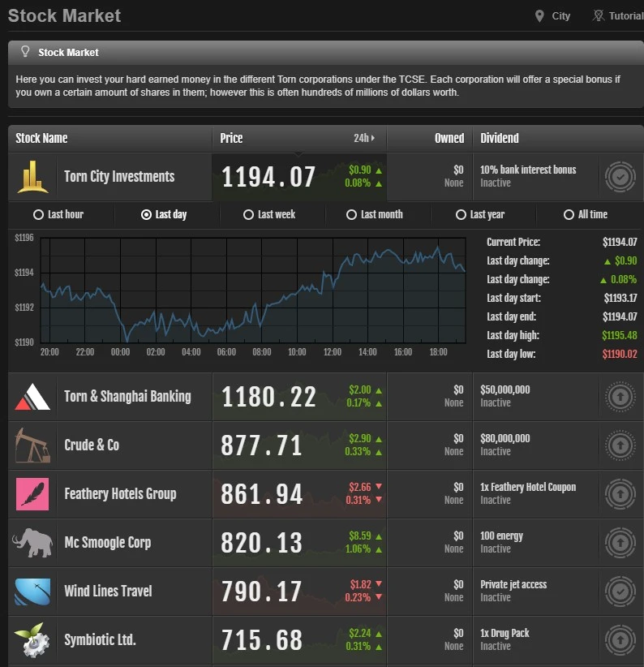The image size is (644, 667).
Task: Open the Tutorial link
Action: tap(618, 16)
